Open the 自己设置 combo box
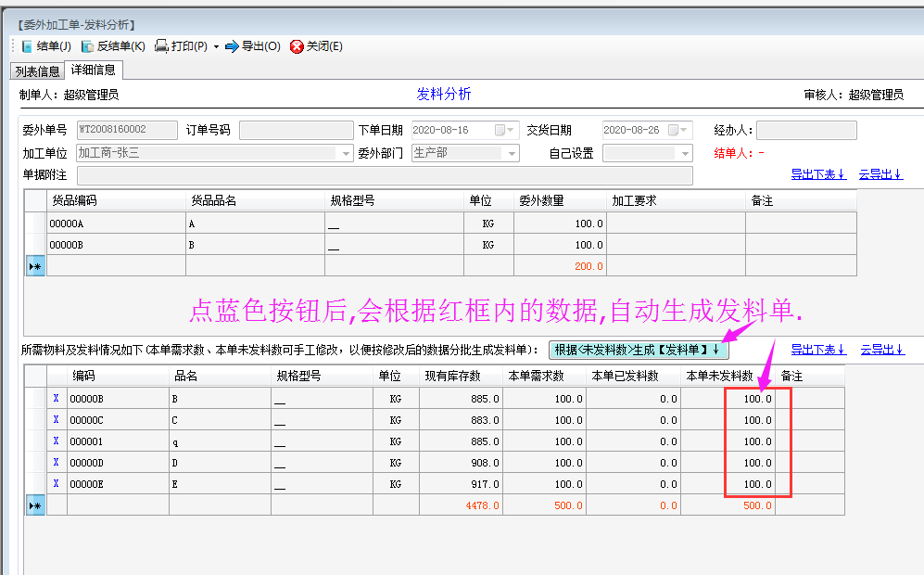Screen dimensions: 924x575 [x=685, y=153]
